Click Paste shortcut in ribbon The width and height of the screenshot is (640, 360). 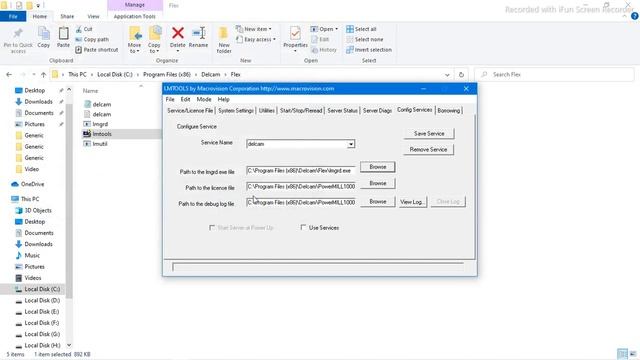[x=97, y=49]
